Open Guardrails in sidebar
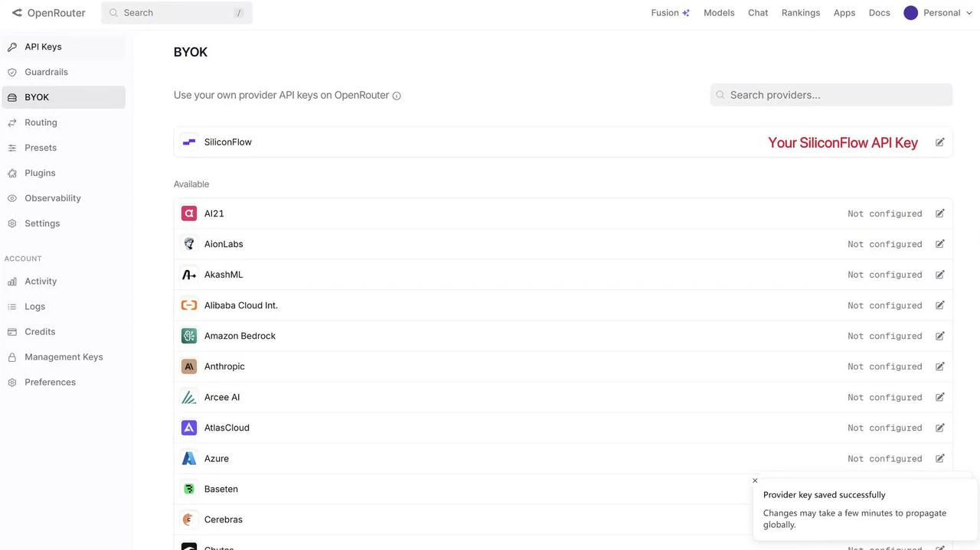This screenshot has height=550, width=980. [64, 72]
